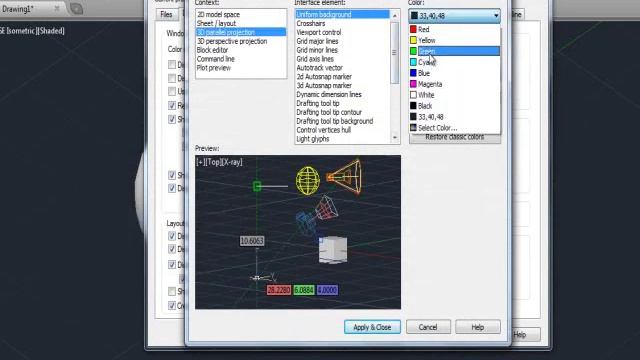640x360 pixels.
Task: Close the Drawing1 tab
Action: [x=57, y=8]
